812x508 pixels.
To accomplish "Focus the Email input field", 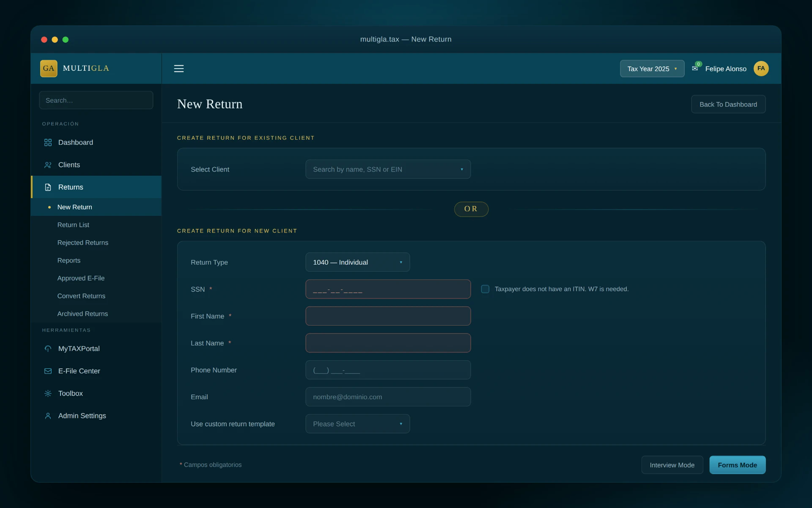I will (x=388, y=397).
